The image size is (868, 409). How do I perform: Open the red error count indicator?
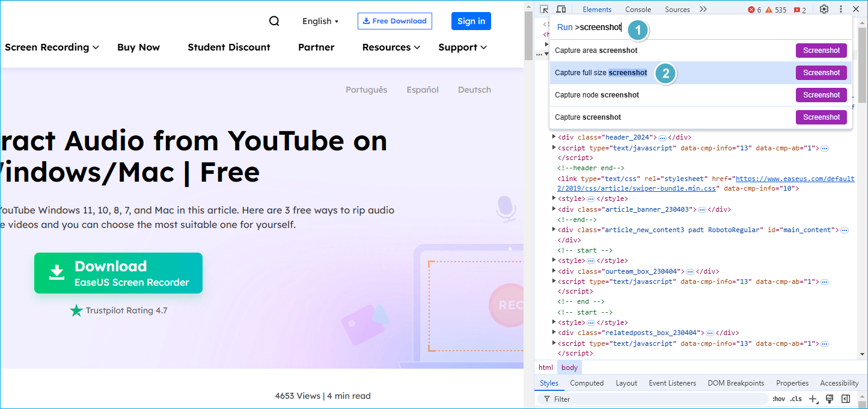click(754, 10)
